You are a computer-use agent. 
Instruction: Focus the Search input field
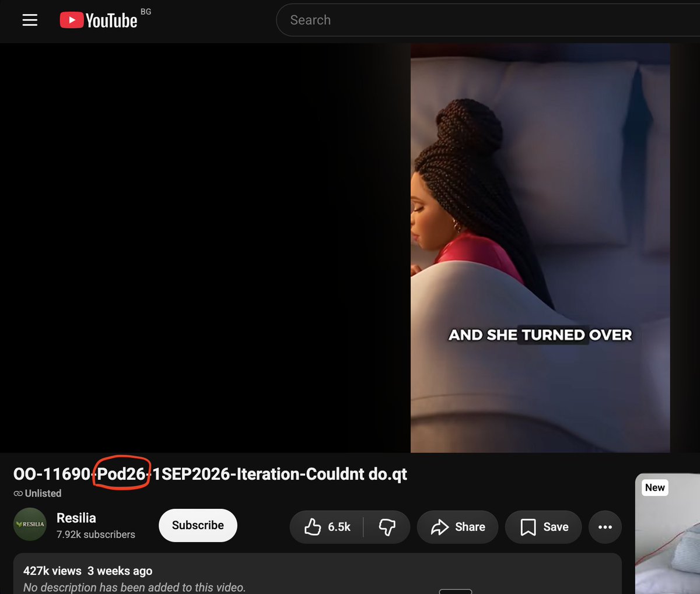point(489,20)
